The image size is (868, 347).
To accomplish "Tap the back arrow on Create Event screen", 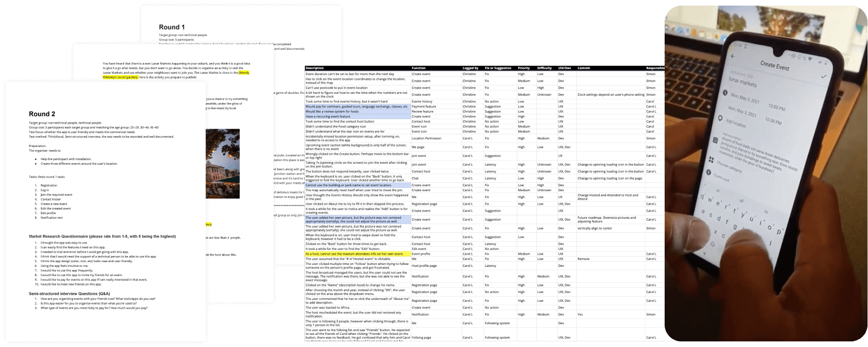I will point(733,56).
